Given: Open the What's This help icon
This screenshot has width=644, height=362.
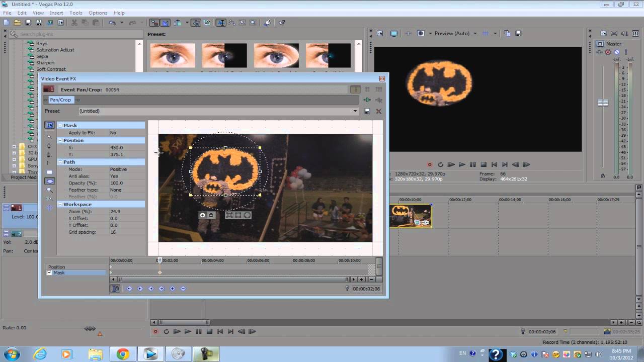Looking at the screenshot, I should point(282,23).
